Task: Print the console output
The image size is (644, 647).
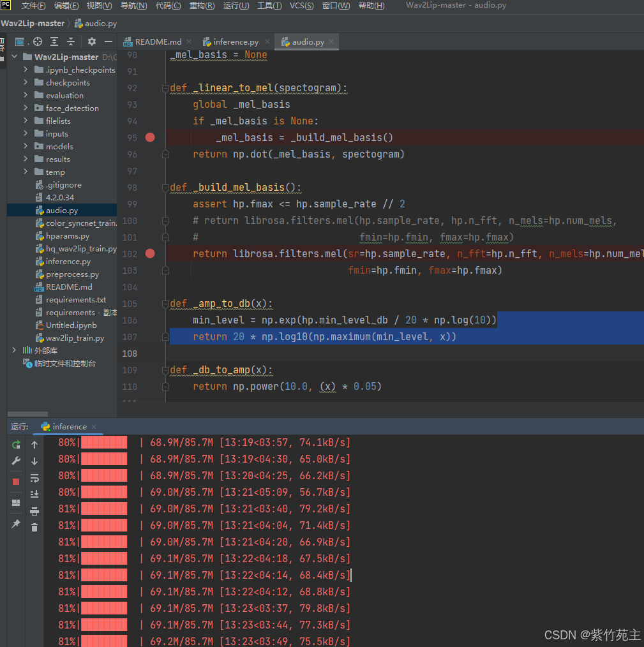Action: (x=34, y=511)
